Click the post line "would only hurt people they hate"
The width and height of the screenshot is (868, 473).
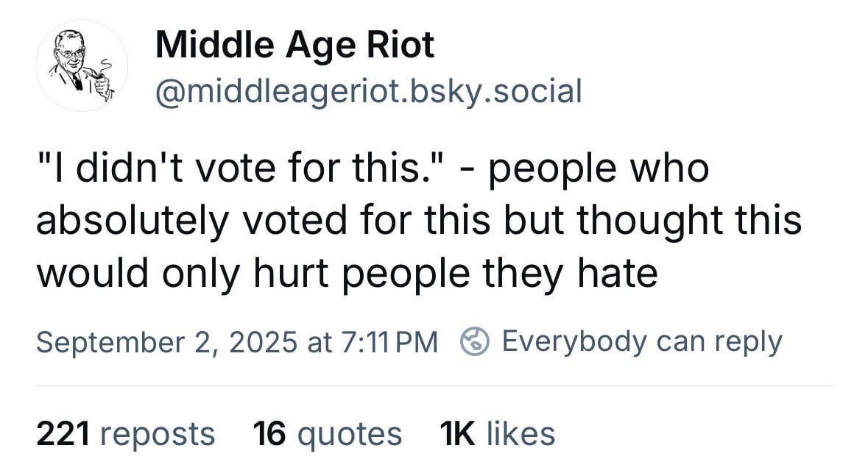point(347,272)
